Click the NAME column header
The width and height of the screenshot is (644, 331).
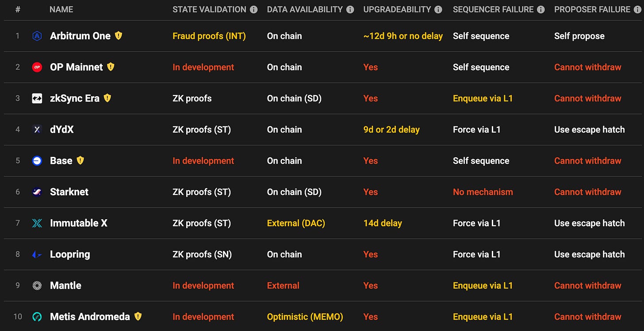click(61, 9)
